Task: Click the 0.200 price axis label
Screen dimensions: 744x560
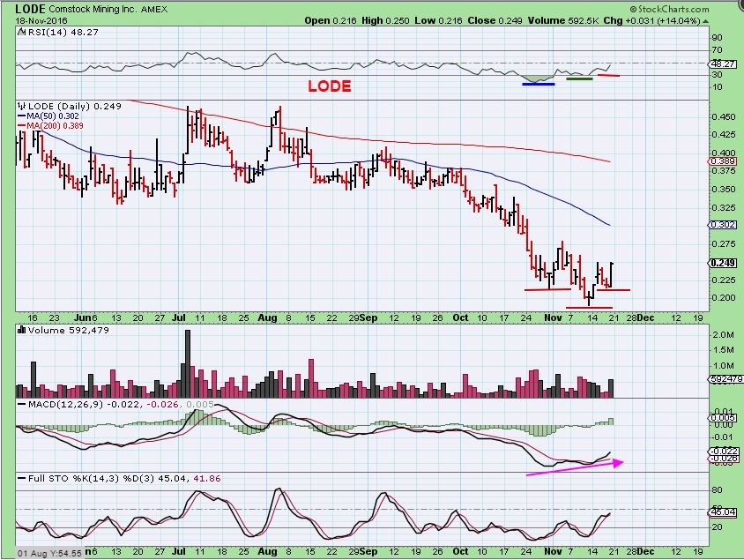Action: pos(724,297)
